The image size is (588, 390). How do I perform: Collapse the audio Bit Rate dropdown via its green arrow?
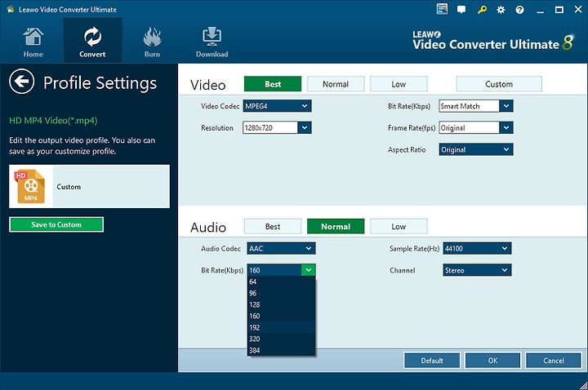point(308,270)
